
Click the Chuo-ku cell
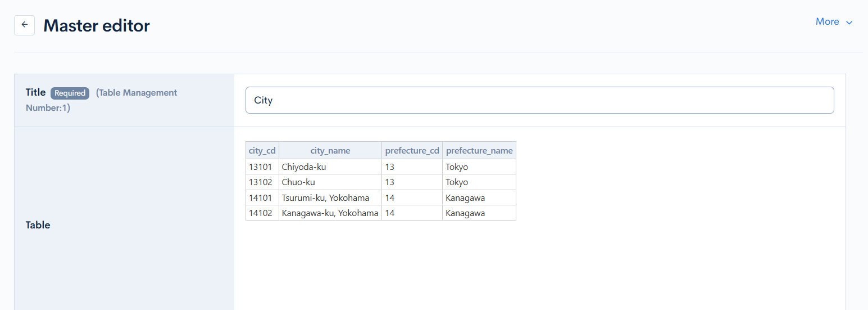coord(330,182)
